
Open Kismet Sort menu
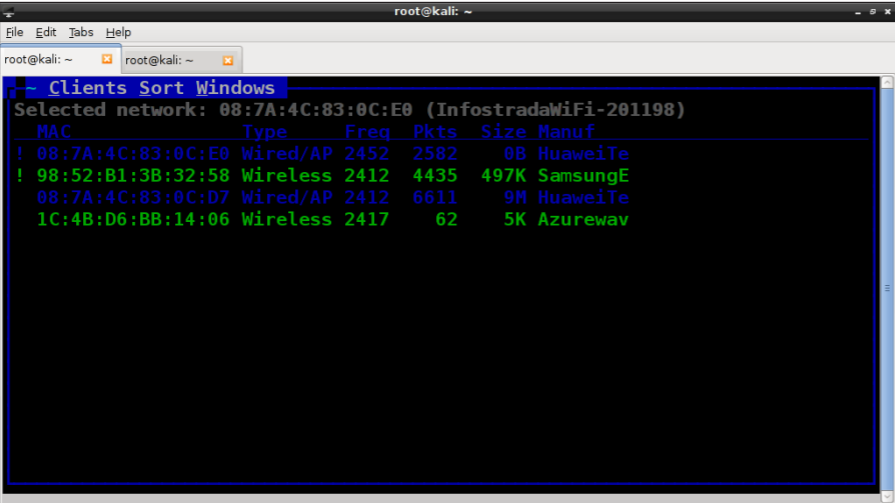(162, 88)
